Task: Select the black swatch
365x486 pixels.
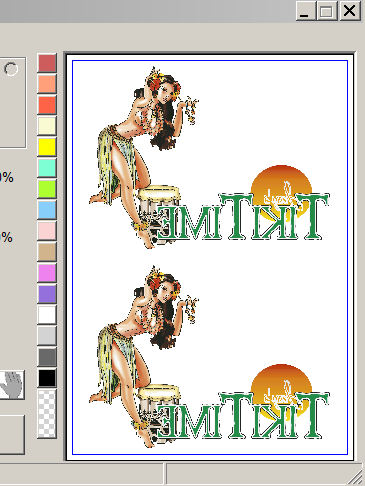Action: pyautogui.click(x=47, y=378)
